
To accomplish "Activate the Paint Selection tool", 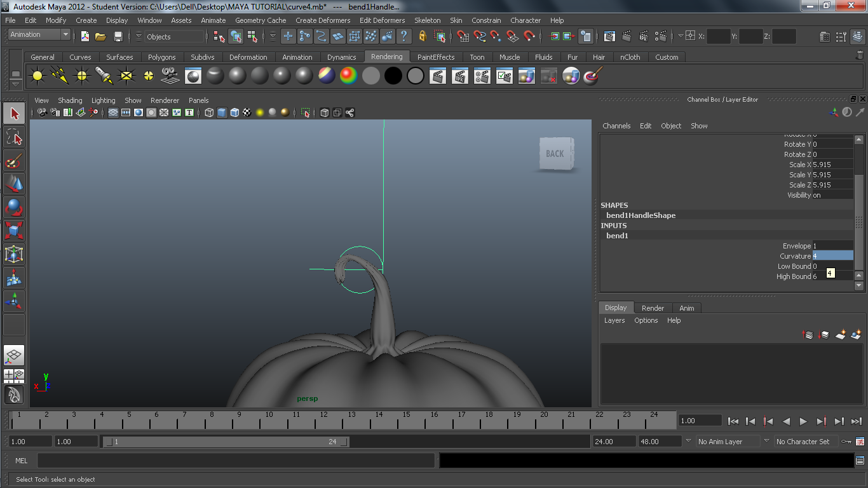I will (14, 161).
